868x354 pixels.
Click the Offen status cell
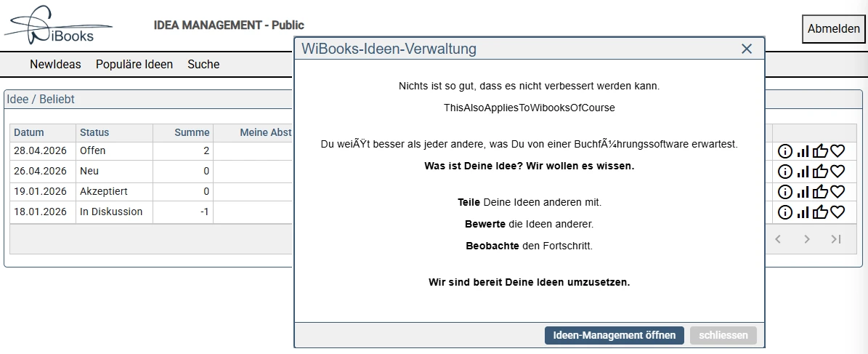(114, 150)
